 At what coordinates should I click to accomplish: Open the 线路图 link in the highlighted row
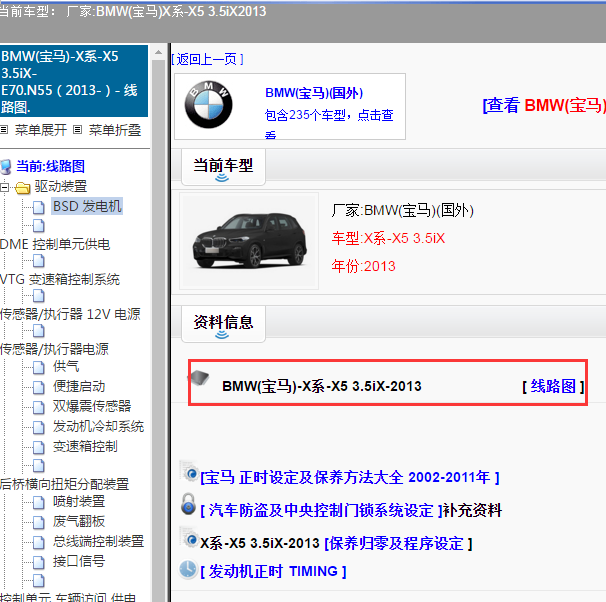pos(553,386)
